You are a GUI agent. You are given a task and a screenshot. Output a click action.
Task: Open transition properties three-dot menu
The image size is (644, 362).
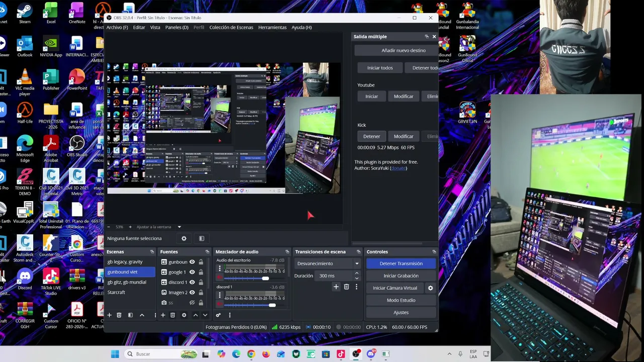[x=356, y=287]
